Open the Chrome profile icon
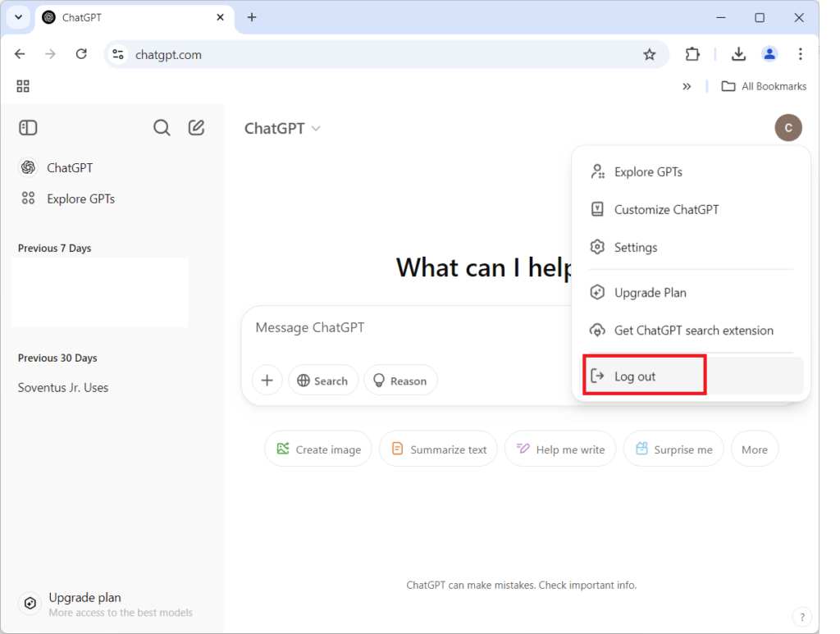This screenshot has height=634, width=840. pyautogui.click(x=769, y=54)
